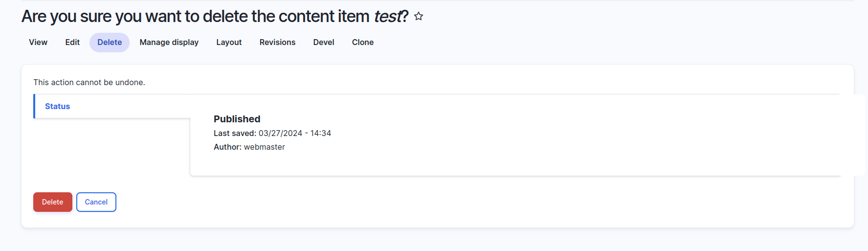The image size is (868, 251).
Task: Open the View tab
Action: 38,43
